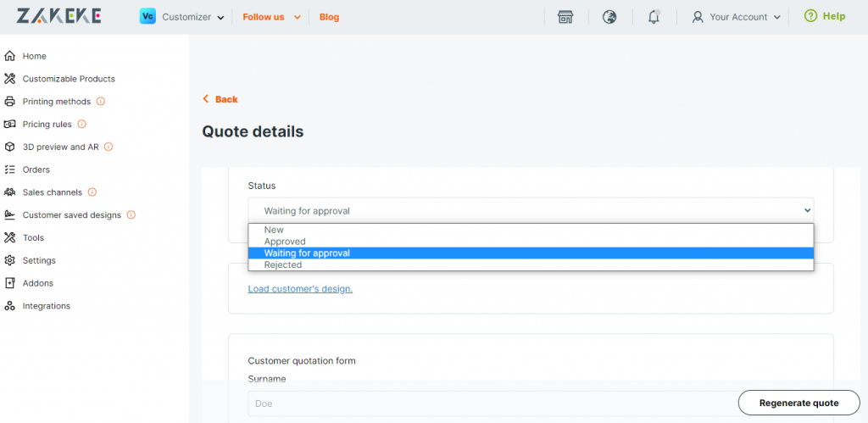Image resolution: width=868 pixels, height=423 pixels.
Task: Select the Approved status option
Action: pos(531,242)
